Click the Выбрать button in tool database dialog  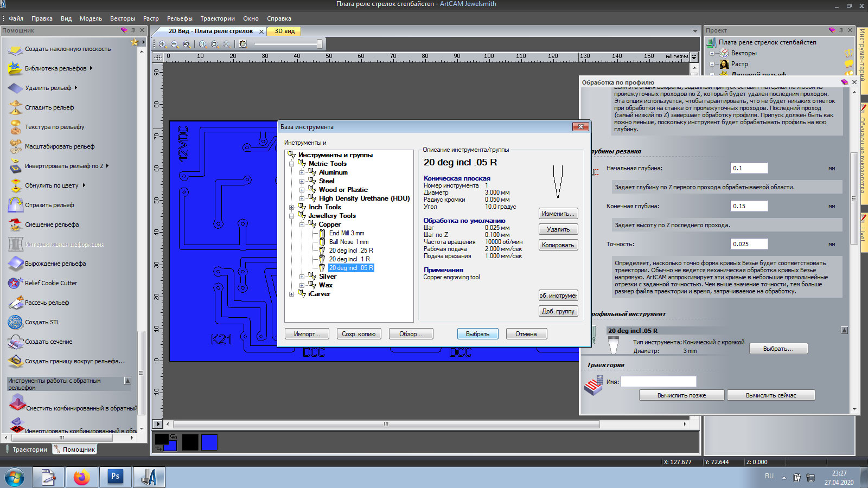(477, 334)
